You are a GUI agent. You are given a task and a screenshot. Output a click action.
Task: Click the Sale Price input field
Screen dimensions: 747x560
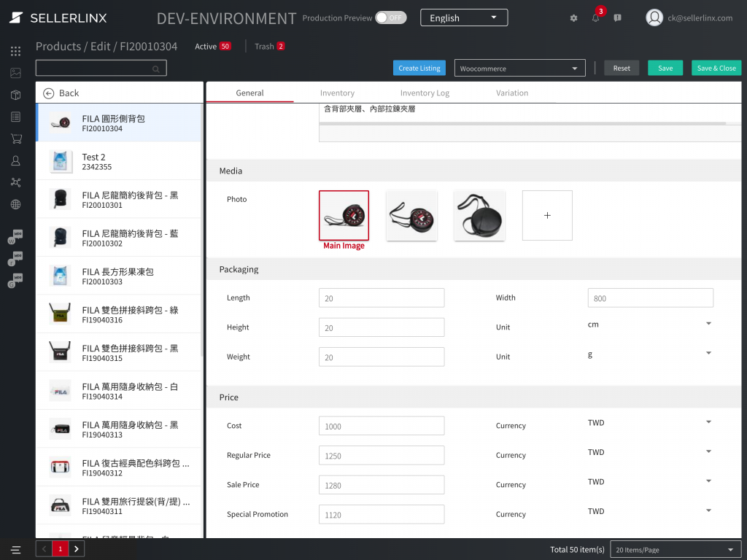click(x=382, y=485)
